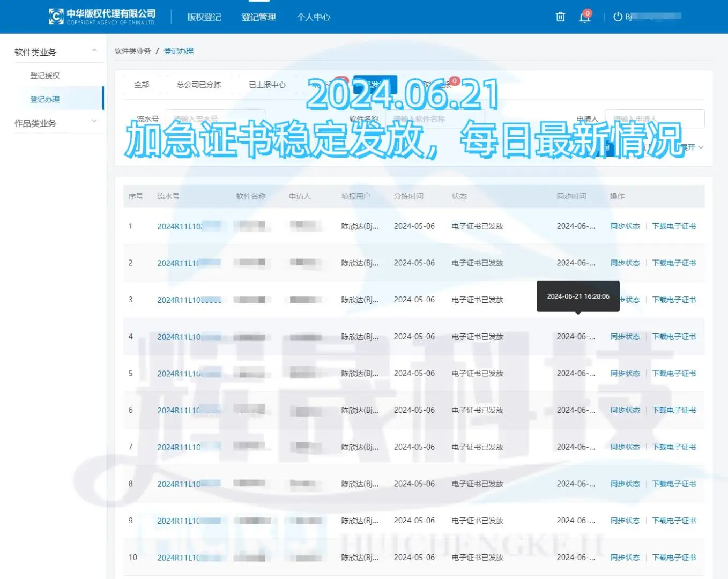This screenshot has height=579, width=728.
Task: Click the trash bin icon in the top navbar
Action: (560, 17)
